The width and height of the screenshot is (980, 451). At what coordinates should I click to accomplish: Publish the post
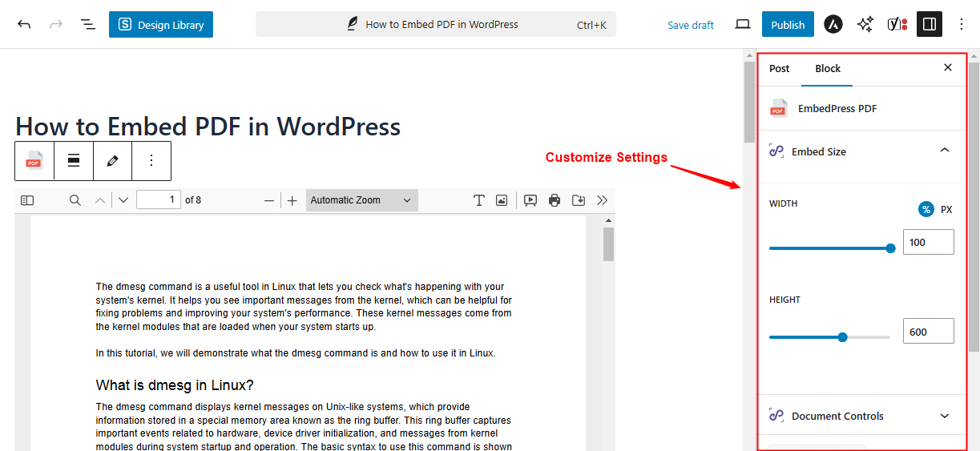point(788,25)
